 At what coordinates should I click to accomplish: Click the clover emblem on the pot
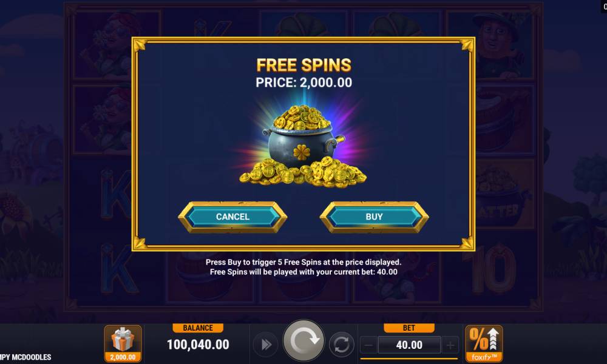[302, 152]
